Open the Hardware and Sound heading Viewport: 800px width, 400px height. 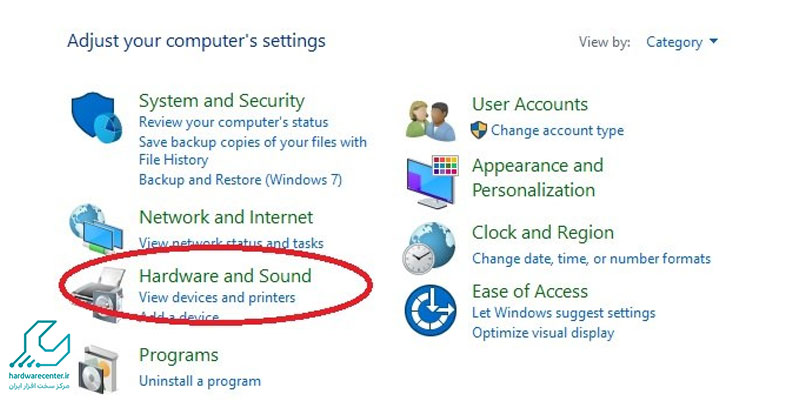pos(225,276)
